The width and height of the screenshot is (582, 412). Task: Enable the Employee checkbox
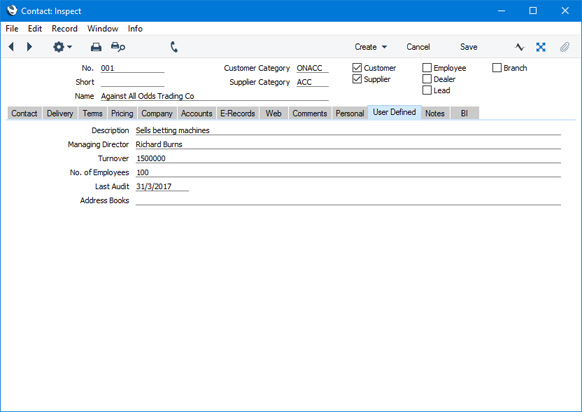pyautogui.click(x=427, y=68)
